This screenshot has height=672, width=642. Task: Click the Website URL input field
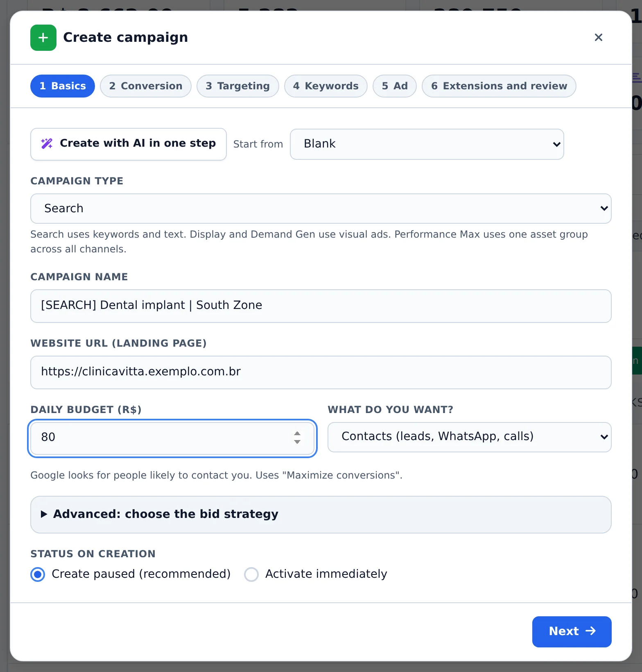[321, 372]
